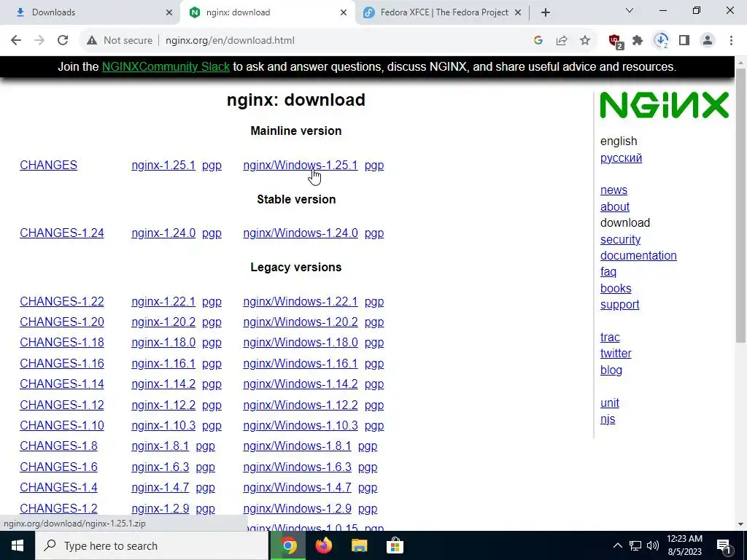The height and width of the screenshot is (560, 747).
Task: Click the page vertical scrollbar thumb
Action: [x=740, y=205]
